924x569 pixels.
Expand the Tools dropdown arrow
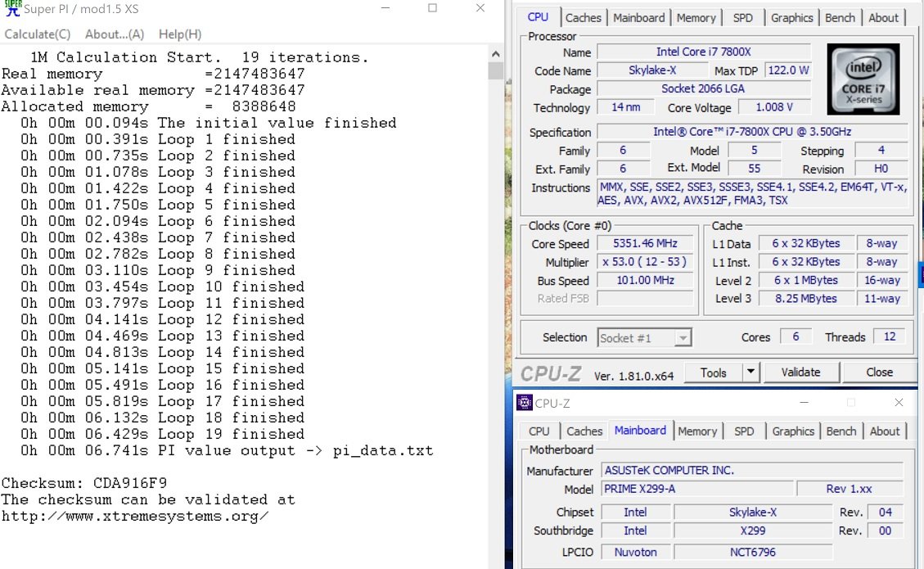coord(750,373)
